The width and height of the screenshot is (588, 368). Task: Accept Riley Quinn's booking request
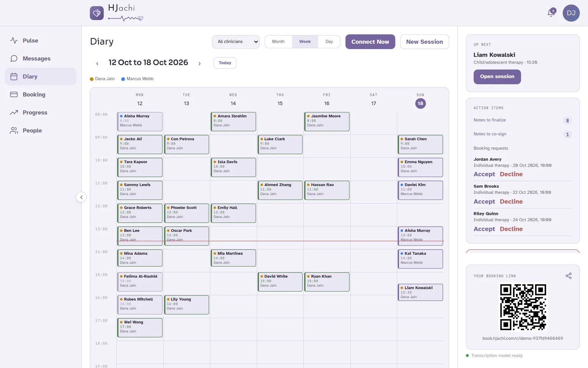click(x=484, y=229)
